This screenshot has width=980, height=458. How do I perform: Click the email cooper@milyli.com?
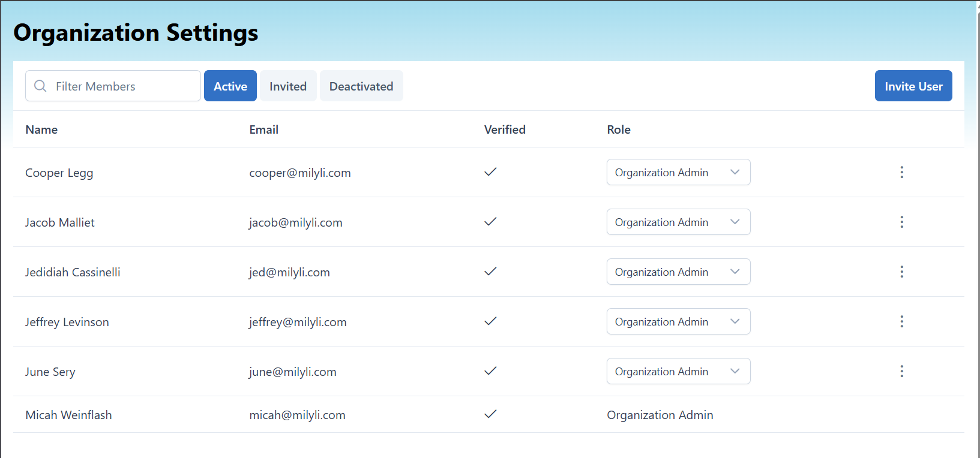(300, 173)
